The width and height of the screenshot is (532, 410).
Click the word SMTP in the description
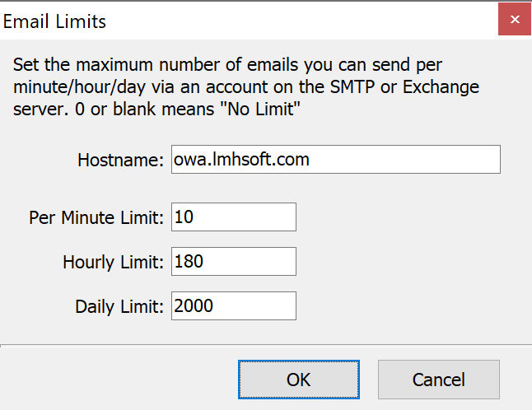(x=352, y=86)
